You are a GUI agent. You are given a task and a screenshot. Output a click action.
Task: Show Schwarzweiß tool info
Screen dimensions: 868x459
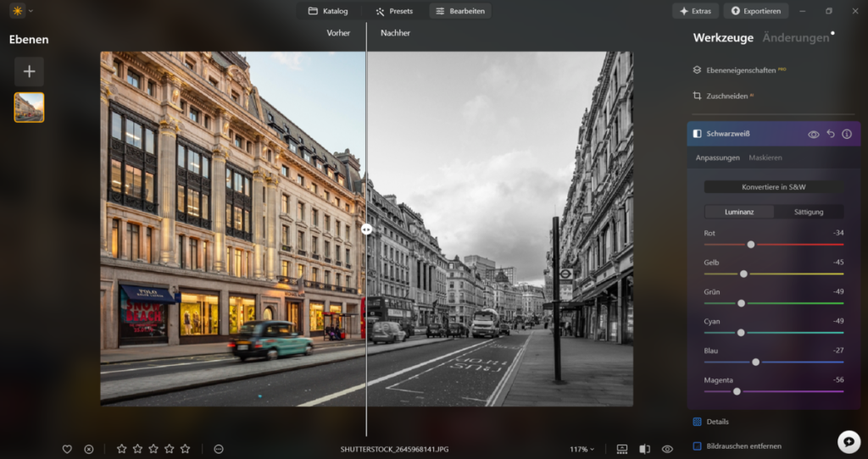[x=847, y=134]
